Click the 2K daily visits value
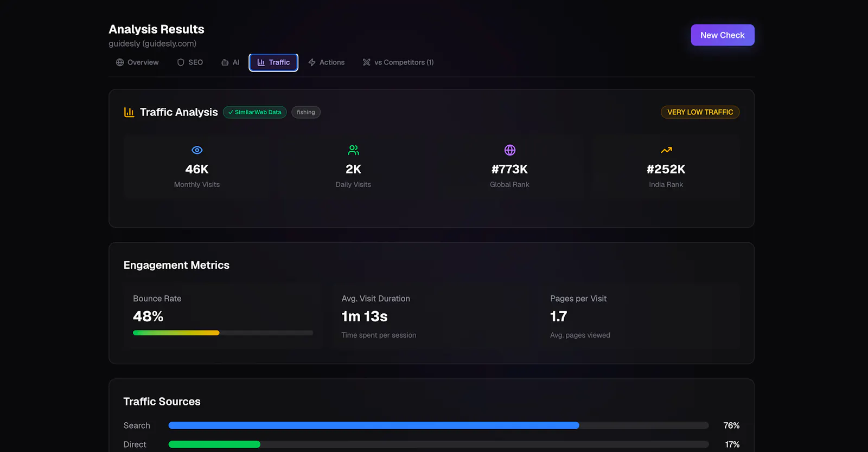 [x=354, y=169]
